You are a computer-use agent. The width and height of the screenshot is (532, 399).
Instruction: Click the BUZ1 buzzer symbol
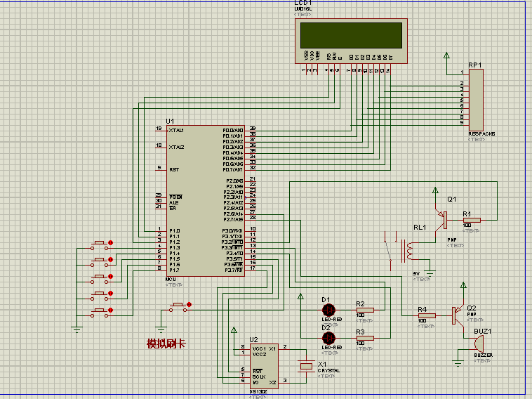tap(479, 344)
